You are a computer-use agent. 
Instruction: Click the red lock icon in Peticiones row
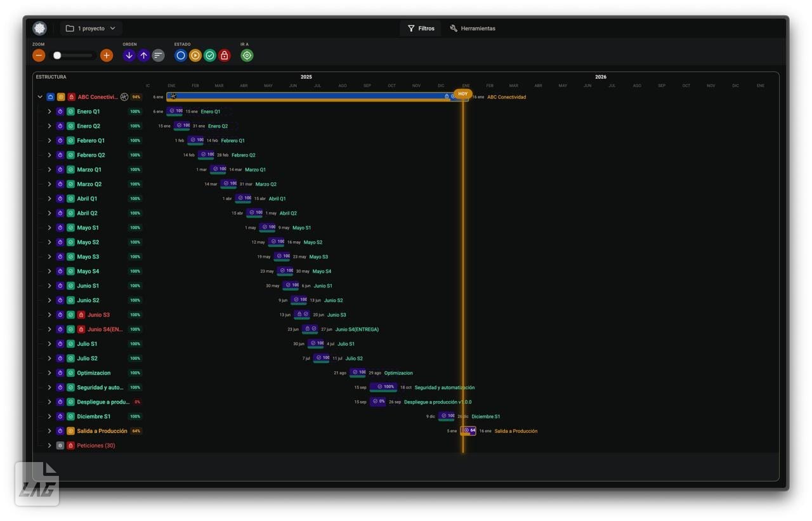click(x=70, y=445)
